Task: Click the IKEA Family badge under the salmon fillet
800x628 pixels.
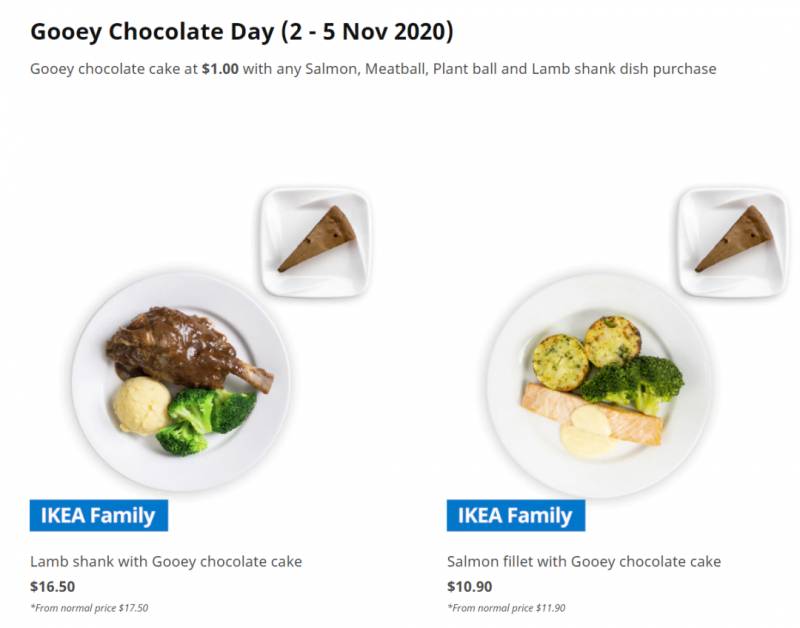Action: pos(515,516)
